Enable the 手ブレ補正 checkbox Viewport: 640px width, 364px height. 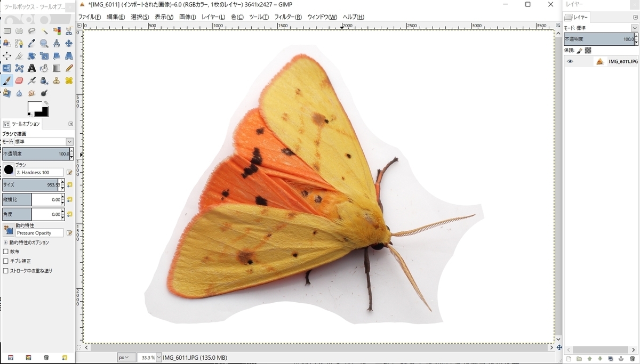[6, 261]
